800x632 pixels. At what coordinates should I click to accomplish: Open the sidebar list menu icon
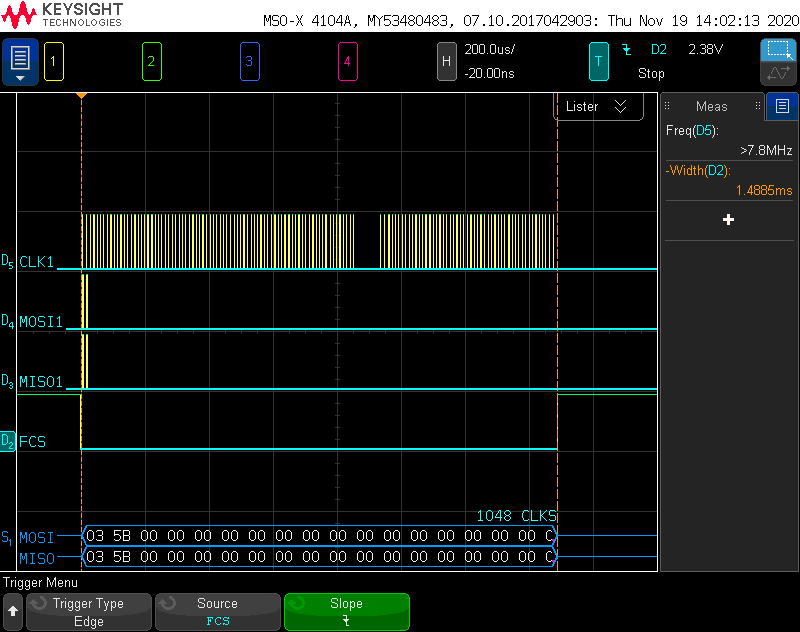tap(782, 106)
